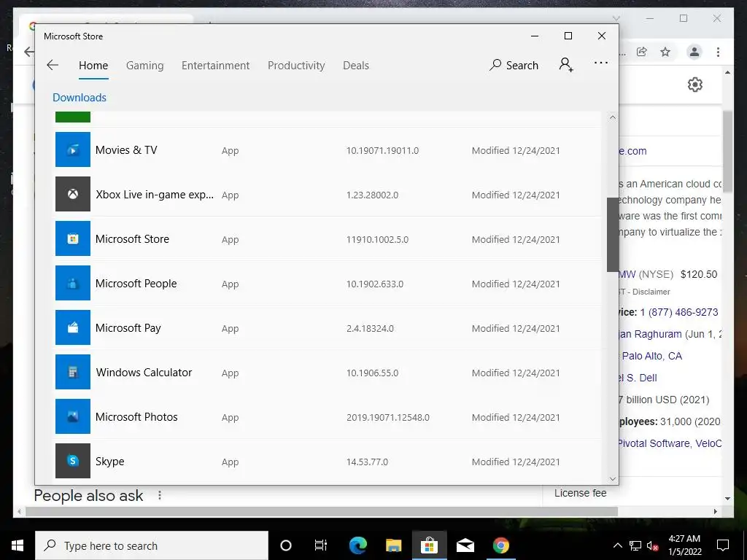This screenshot has height=560, width=747.
Task: Click the Microsoft Photos app icon
Action: (x=72, y=416)
